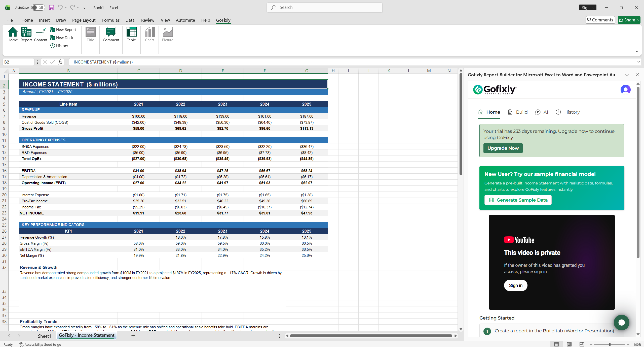Viewport: 644px width, 347px height.
Task: Click the Chart ribbon icon
Action: (149, 35)
